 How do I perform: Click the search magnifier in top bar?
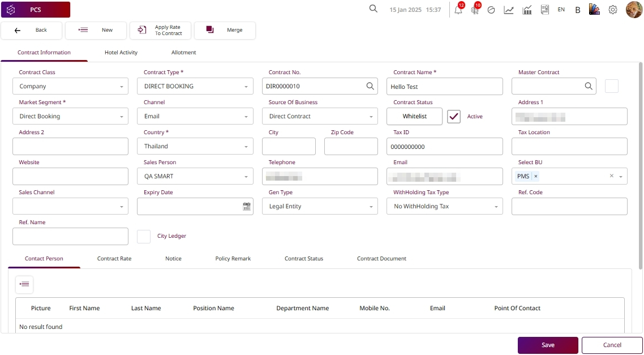[373, 9]
